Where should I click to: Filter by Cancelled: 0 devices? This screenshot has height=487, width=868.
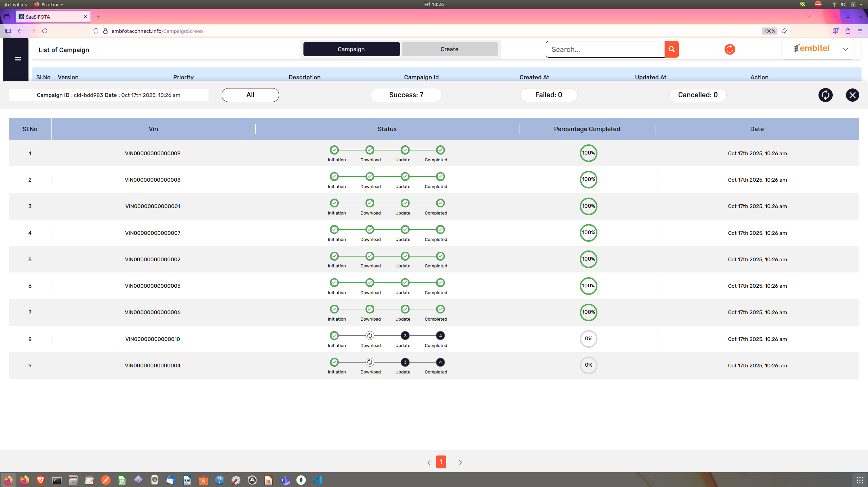[x=697, y=95]
